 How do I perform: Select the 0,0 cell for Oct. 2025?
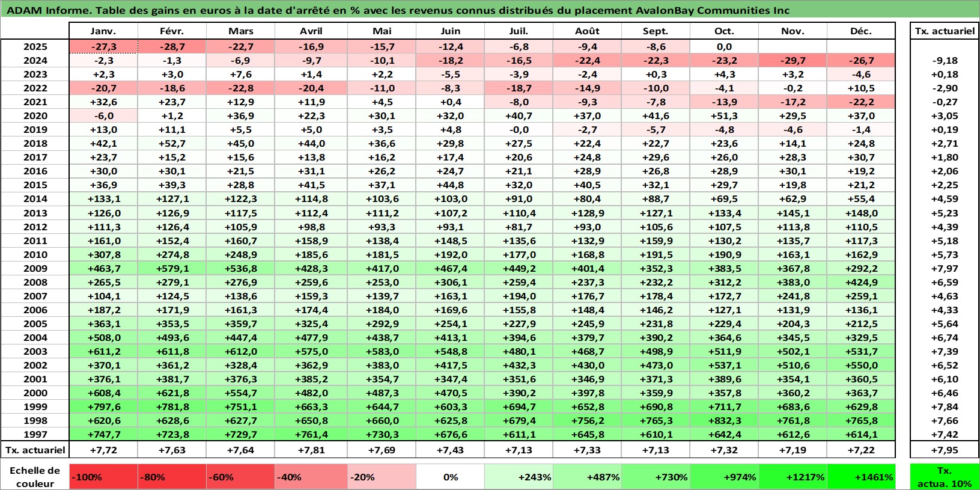point(724,47)
